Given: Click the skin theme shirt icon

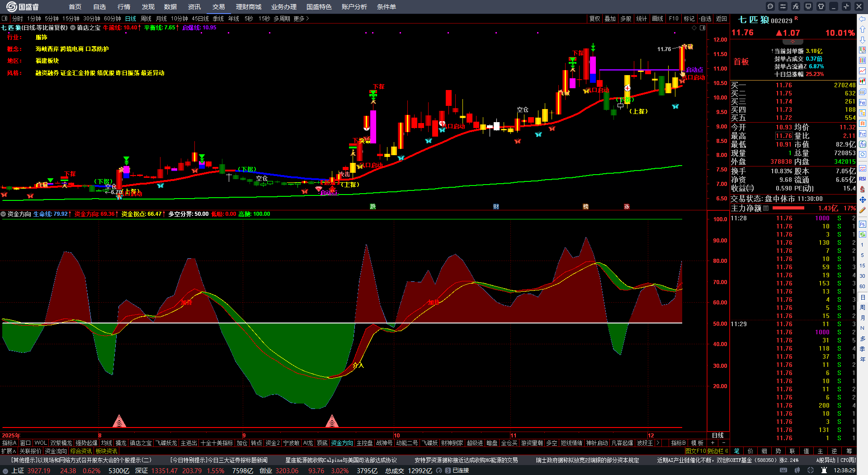Looking at the screenshot, I should [x=821, y=6].
